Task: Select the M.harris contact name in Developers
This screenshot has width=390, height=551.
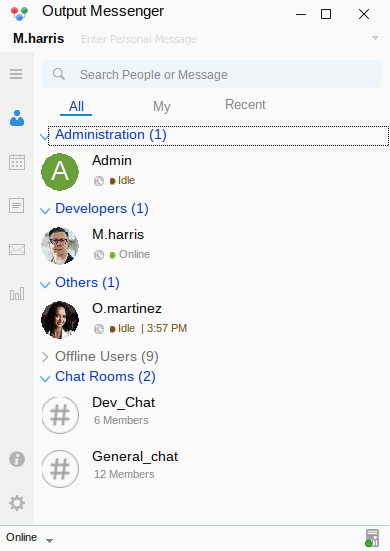Action: coord(118,234)
